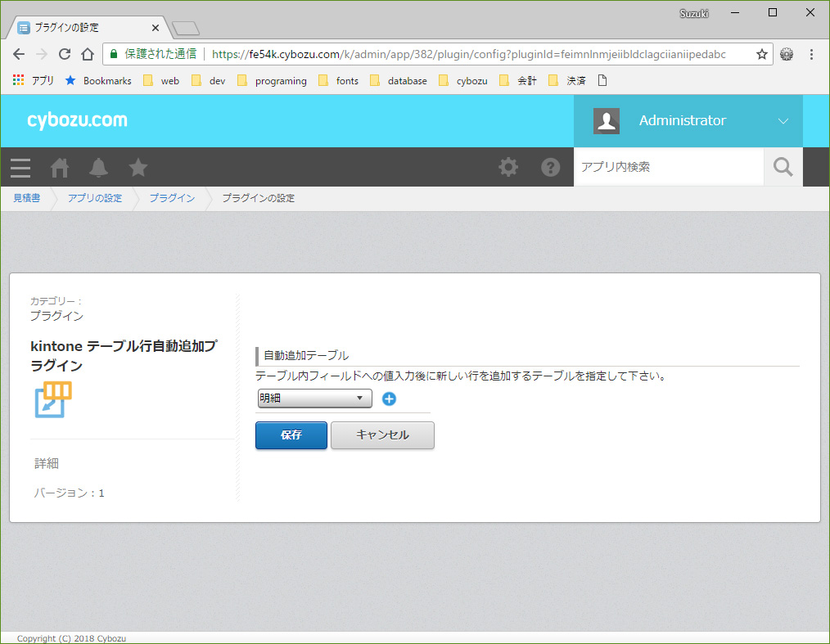830x644 pixels.
Task: Add another table row with plus icon
Action: point(389,399)
